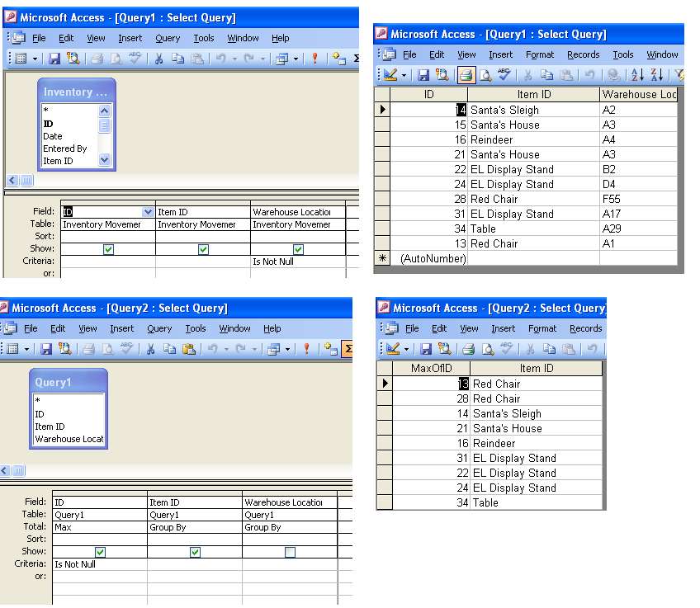Click Sort Descending icon in Query1 datasheet toolbar
The image size is (700, 608).
point(657,75)
